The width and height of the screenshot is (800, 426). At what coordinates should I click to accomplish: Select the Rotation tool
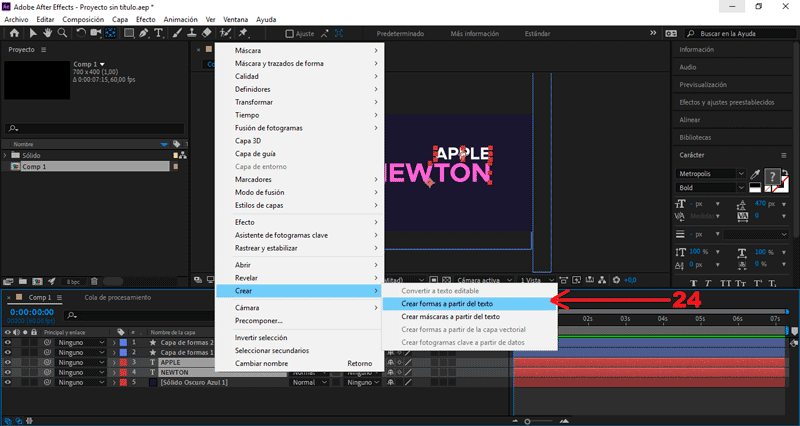point(81,33)
